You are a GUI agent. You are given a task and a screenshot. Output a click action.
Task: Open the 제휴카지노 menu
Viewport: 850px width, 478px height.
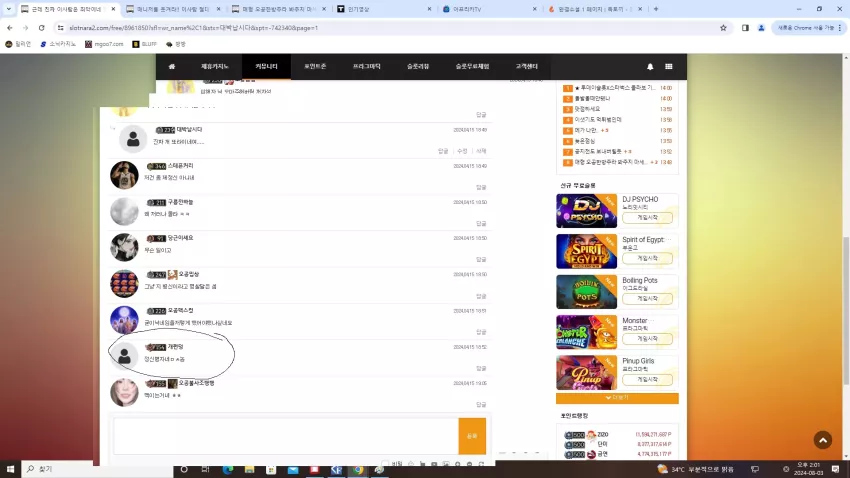215,67
